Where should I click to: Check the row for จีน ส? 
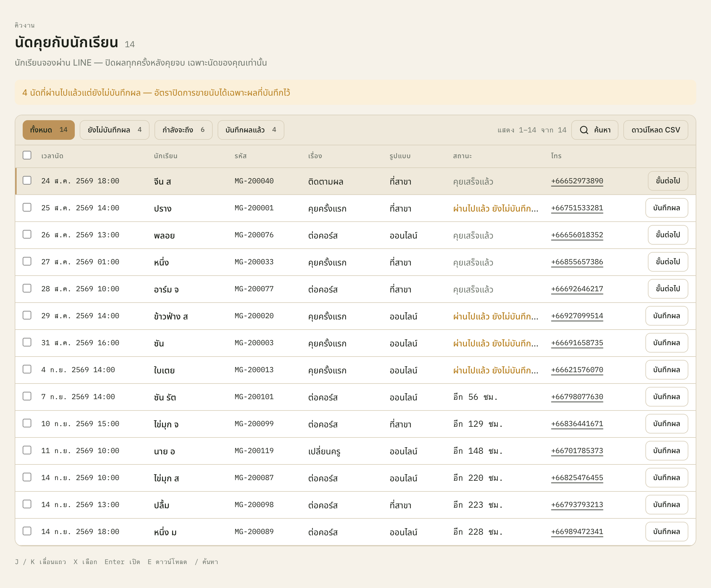[x=27, y=180]
